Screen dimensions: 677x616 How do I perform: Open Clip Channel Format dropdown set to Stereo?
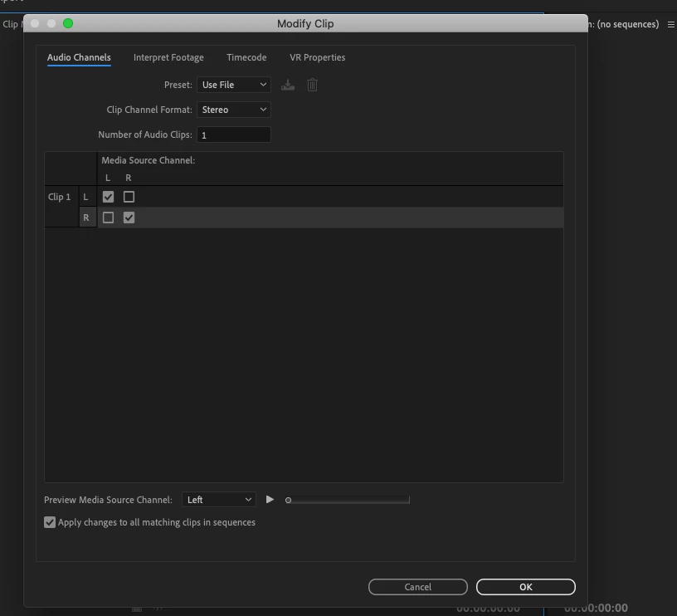point(234,110)
